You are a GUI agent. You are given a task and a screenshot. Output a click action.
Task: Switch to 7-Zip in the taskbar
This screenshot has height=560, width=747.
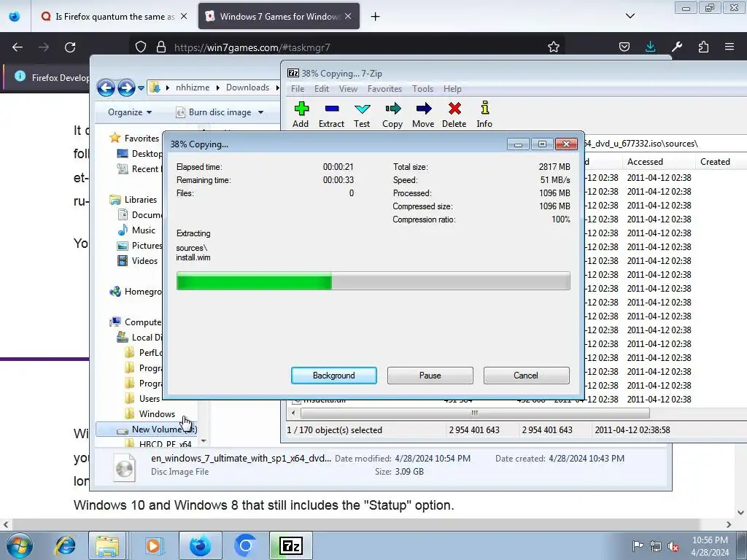coord(291,545)
